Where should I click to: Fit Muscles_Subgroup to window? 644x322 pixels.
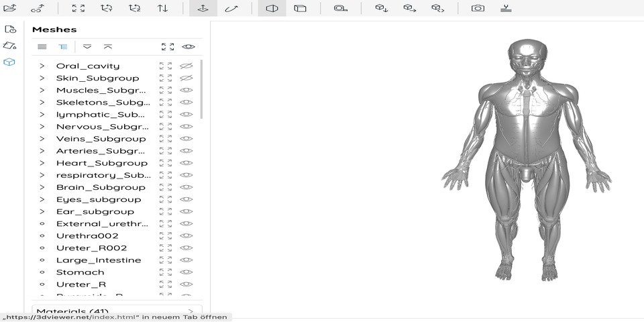166,91
